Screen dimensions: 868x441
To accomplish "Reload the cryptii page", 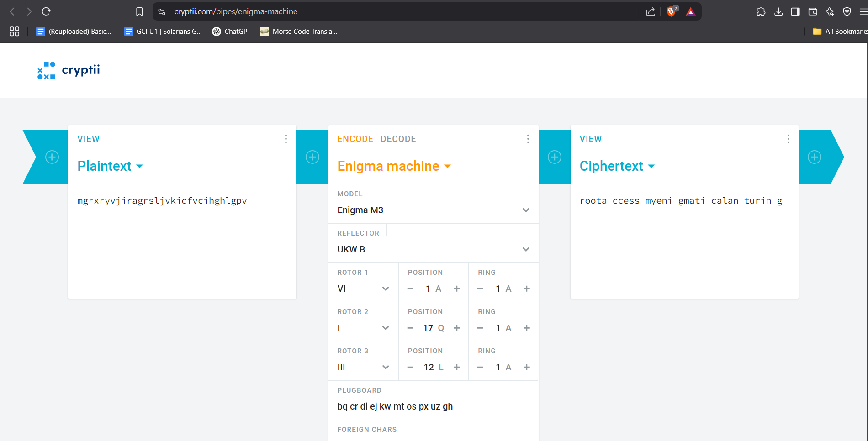I will click(46, 11).
